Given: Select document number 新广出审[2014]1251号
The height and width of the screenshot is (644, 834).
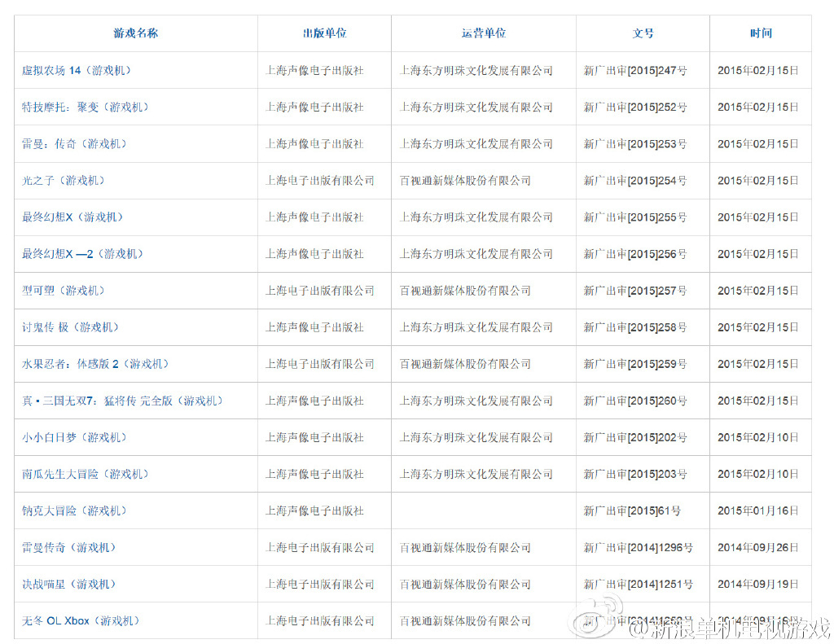Looking at the screenshot, I should [x=639, y=584].
